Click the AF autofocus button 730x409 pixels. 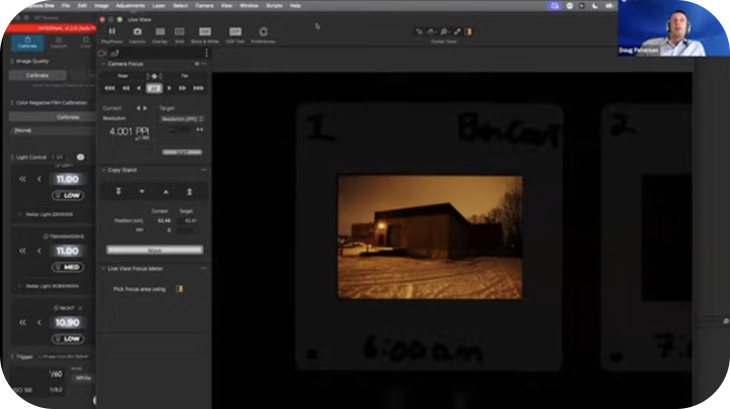[x=154, y=88]
